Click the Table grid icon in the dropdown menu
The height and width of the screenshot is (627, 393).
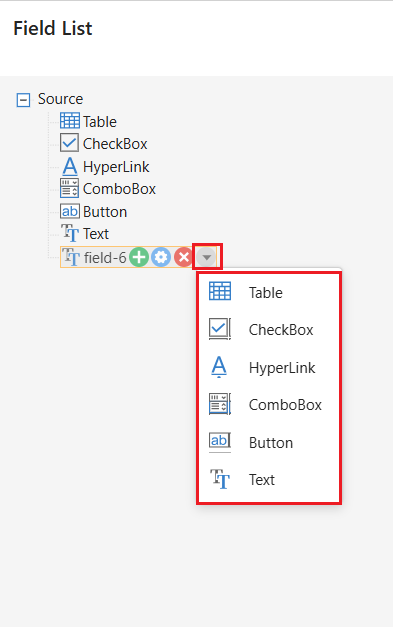[220, 291]
